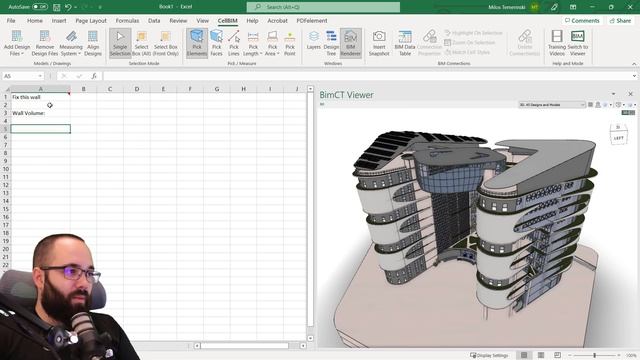Toggle the AutoSave switch
This screenshot has height=360, width=640.
coord(40,7)
